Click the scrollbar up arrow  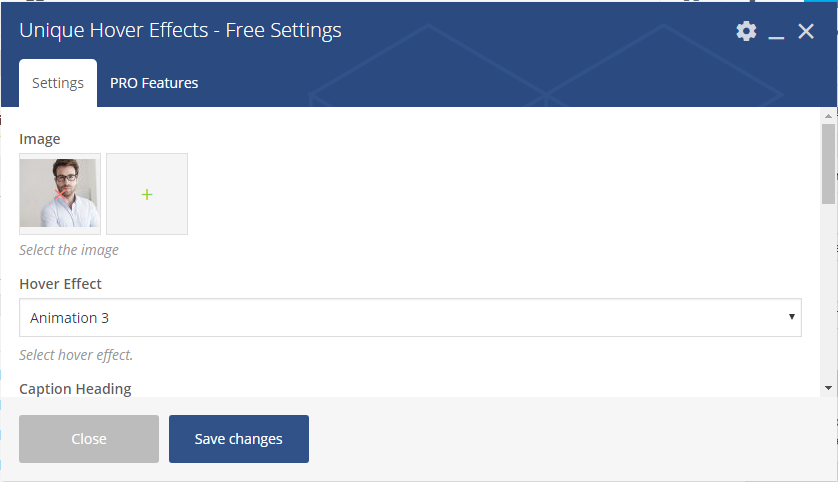coord(828,115)
